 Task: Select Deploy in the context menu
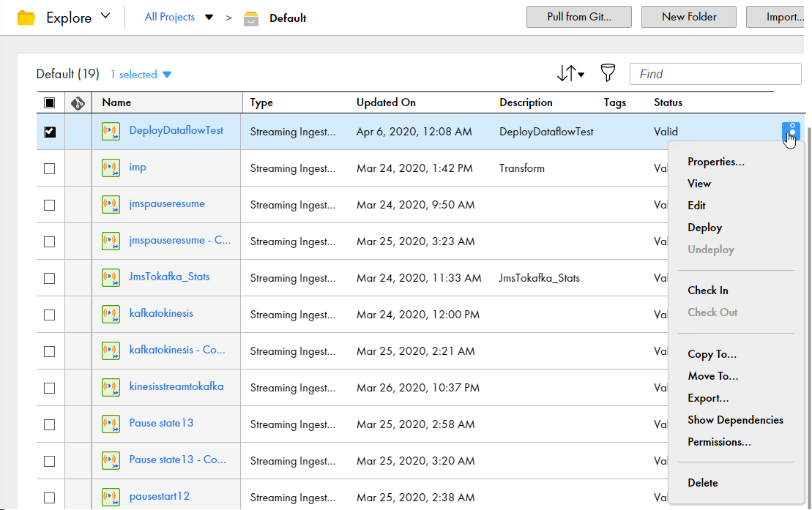pyautogui.click(x=704, y=228)
